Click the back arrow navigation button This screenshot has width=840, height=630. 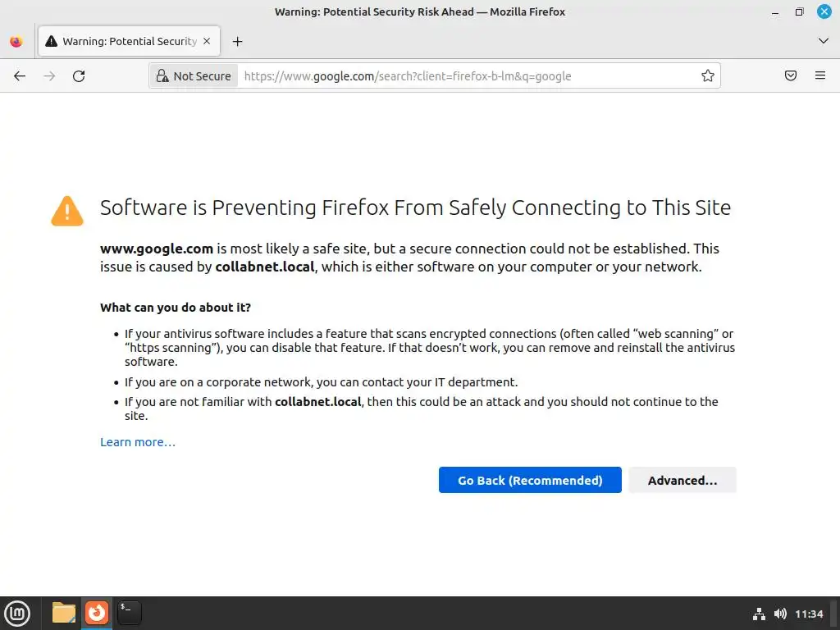[20, 76]
